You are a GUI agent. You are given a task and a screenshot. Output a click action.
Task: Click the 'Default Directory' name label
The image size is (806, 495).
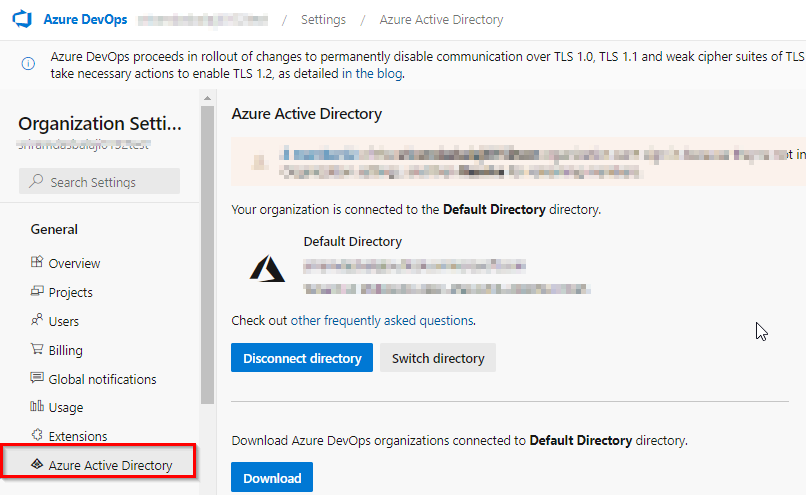coord(353,241)
